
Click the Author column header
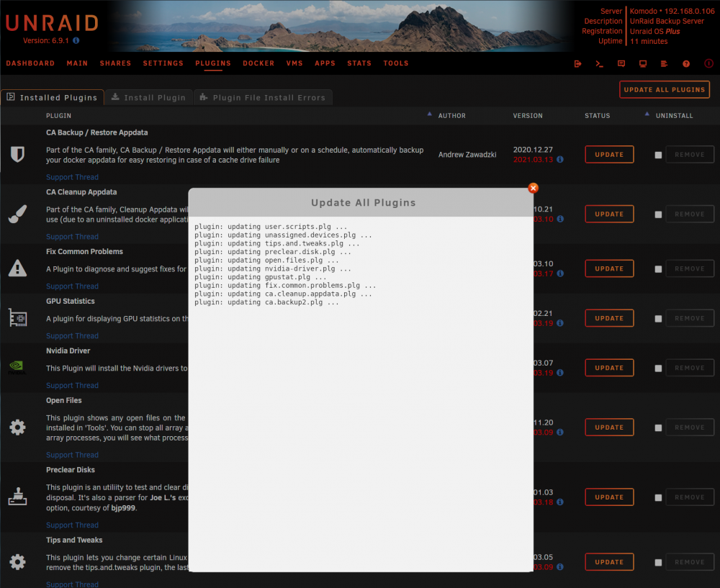coord(452,116)
